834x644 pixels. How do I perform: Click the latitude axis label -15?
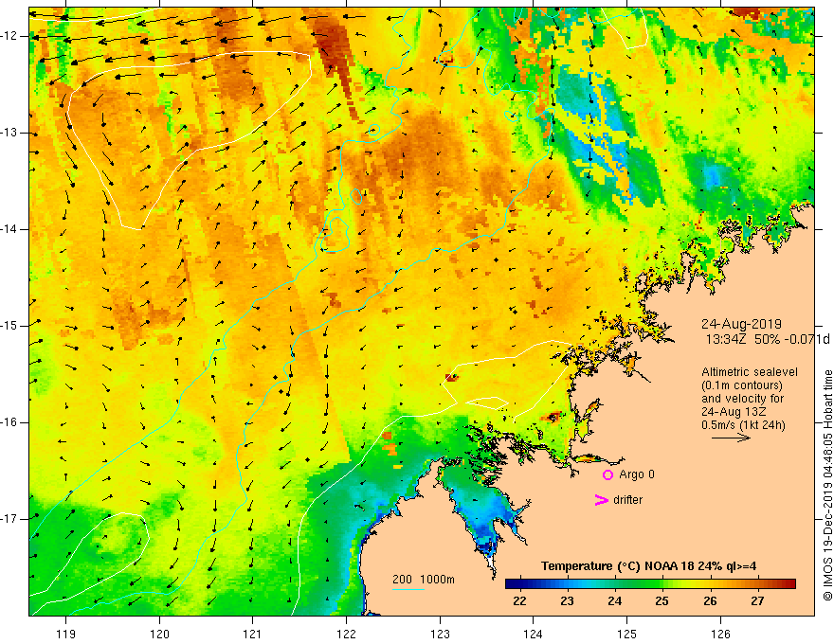pos(10,326)
